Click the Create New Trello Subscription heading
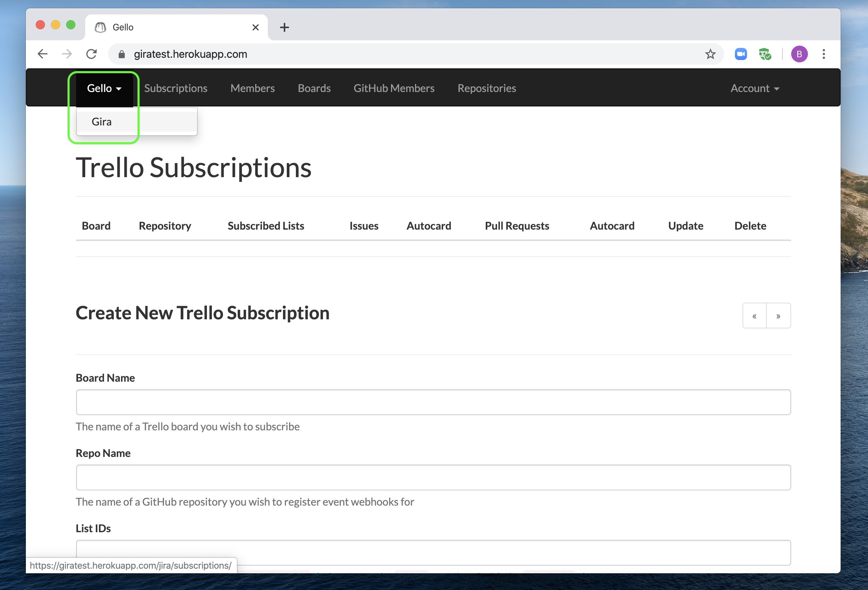Image resolution: width=868 pixels, height=590 pixels. click(203, 313)
